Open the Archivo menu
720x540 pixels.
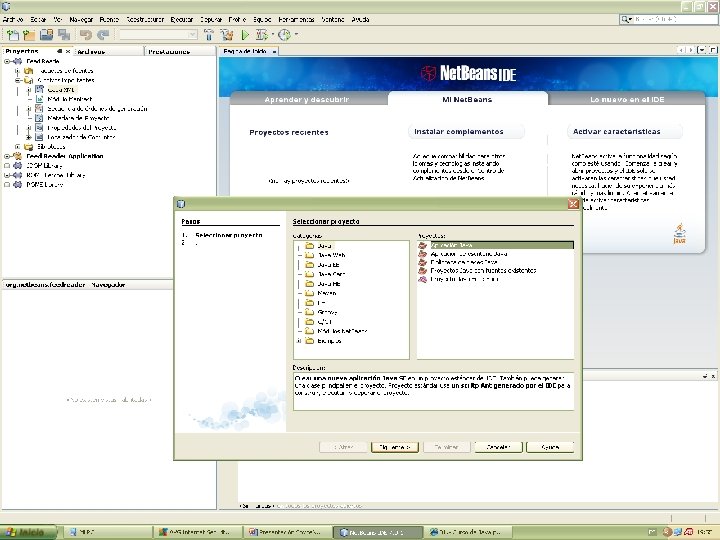(13, 19)
